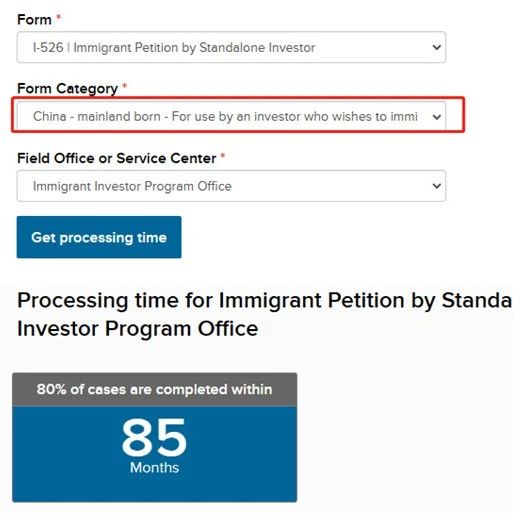Open the Immigrant Investor Program Office dropdown

[x=231, y=186]
